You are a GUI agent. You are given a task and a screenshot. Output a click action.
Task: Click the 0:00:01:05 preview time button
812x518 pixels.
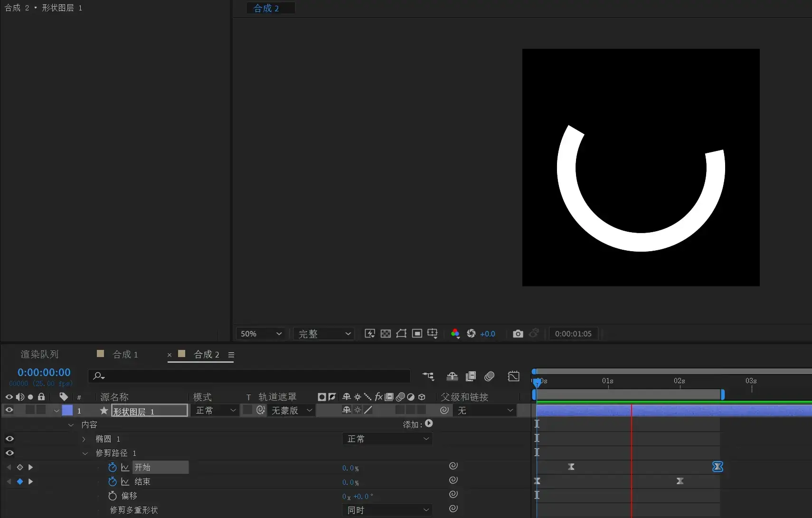click(x=573, y=334)
